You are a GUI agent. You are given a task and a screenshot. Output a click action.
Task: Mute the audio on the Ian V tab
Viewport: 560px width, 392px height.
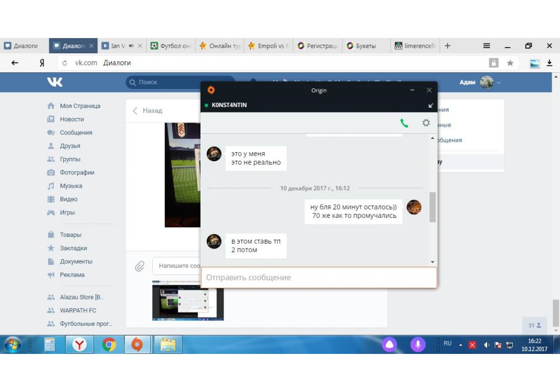(x=131, y=46)
